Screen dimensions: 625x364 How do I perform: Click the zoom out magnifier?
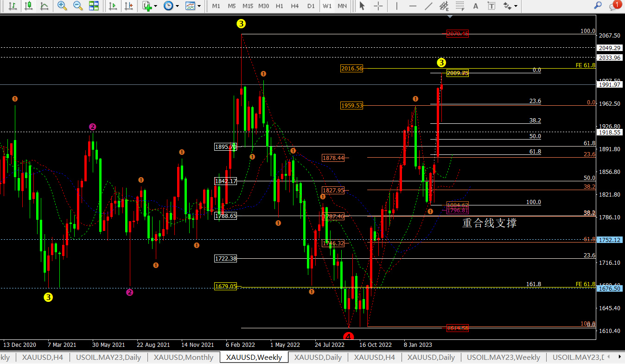click(78, 6)
